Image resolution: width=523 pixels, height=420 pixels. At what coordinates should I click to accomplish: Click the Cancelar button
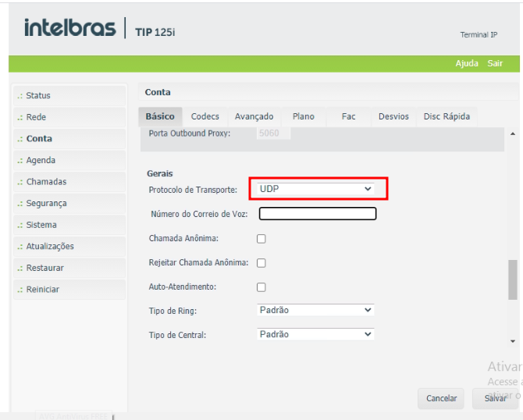tap(441, 398)
